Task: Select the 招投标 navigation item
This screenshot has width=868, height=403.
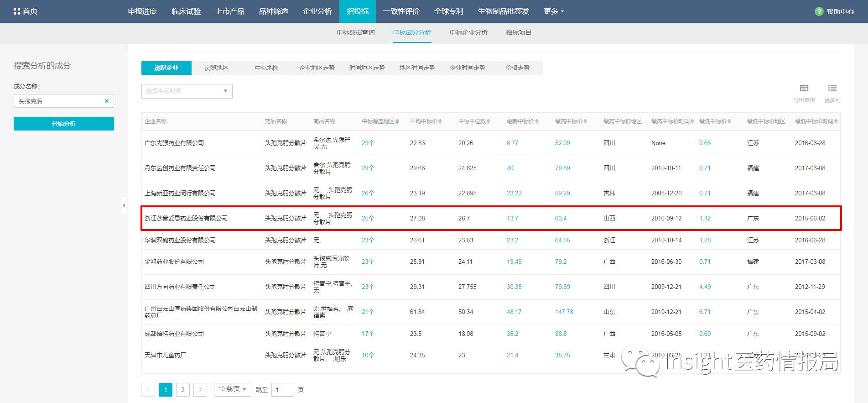Action: [358, 11]
